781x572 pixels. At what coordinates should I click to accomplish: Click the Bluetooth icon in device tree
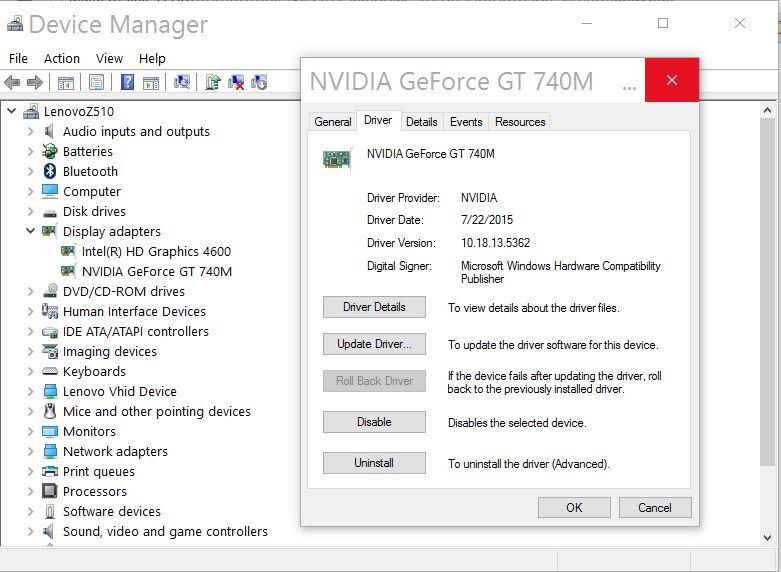point(50,171)
